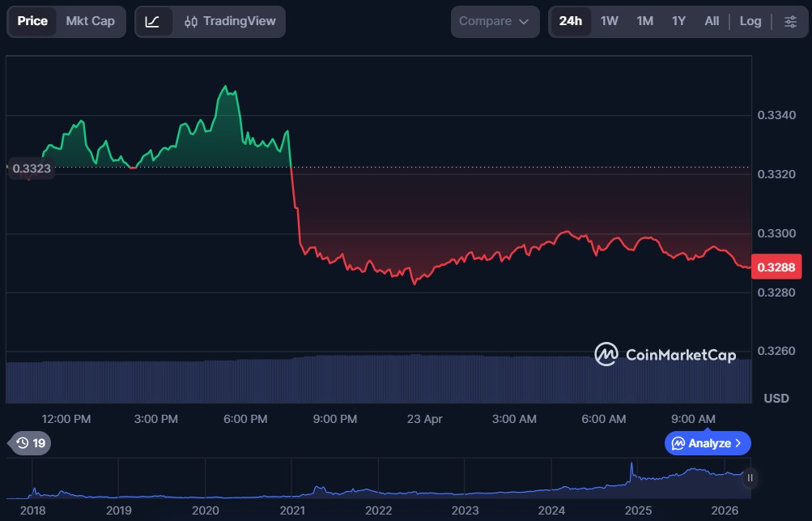Click the Compare dropdown chevron arrow
The image size is (812, 521).
(x=524, y=22)
